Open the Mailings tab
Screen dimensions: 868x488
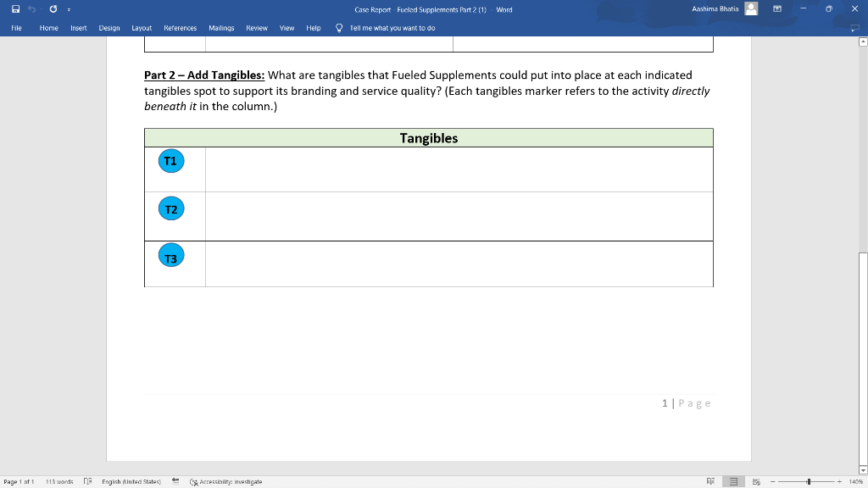(221, 28)
